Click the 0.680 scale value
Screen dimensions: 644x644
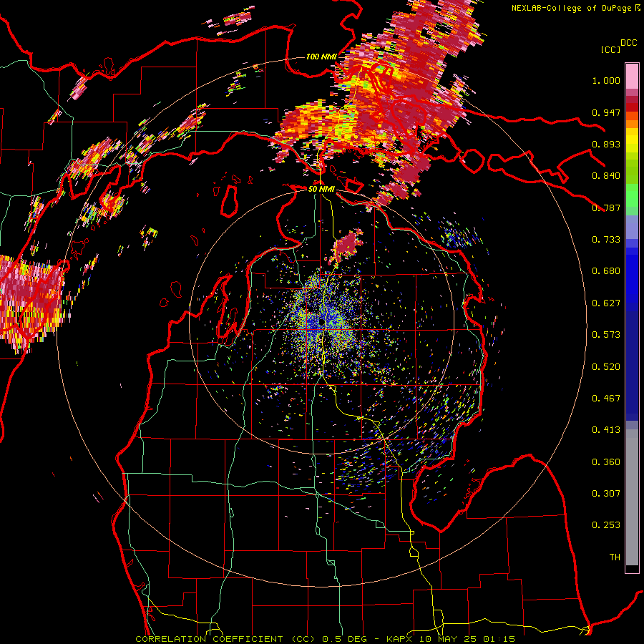pos(606,271)
